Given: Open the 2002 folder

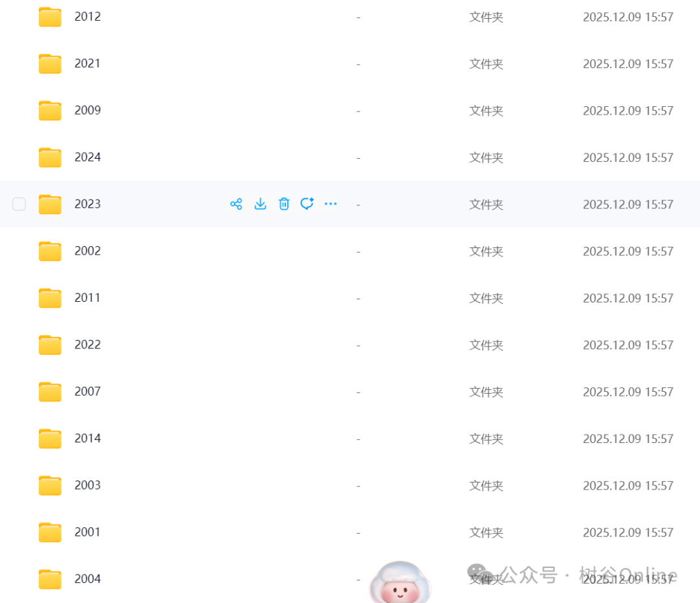Looking at the screenshot, I should (x=87, y=251).
